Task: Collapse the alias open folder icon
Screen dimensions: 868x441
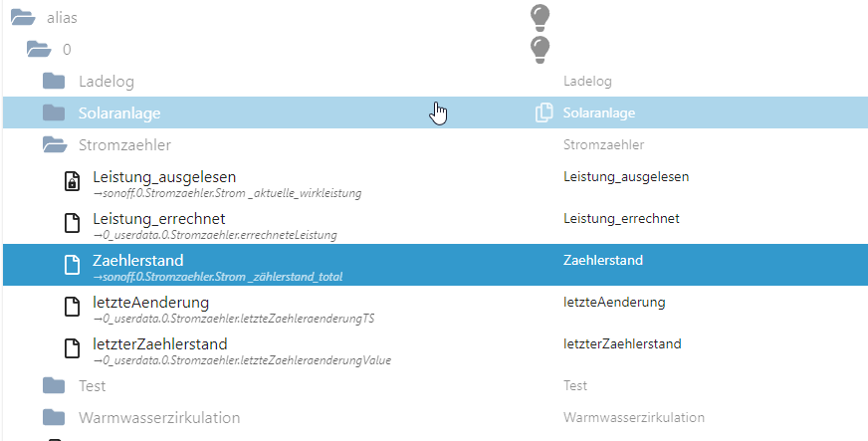Action: pyautogui.click(x=23, y=17)
